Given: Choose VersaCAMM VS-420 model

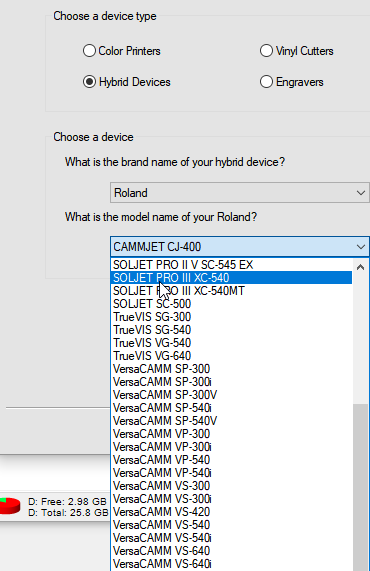Looking at the screenshot, I should (x=231, y=512).
